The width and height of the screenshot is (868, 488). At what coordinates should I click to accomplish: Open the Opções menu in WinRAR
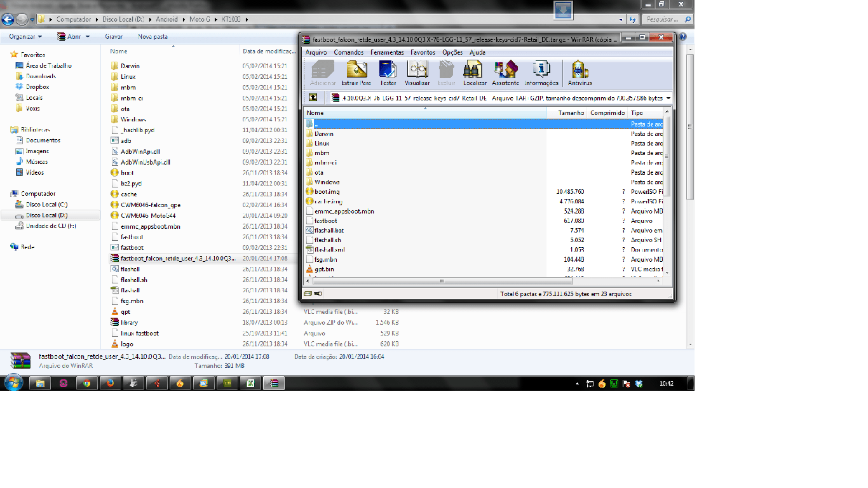tap(452, 52)
